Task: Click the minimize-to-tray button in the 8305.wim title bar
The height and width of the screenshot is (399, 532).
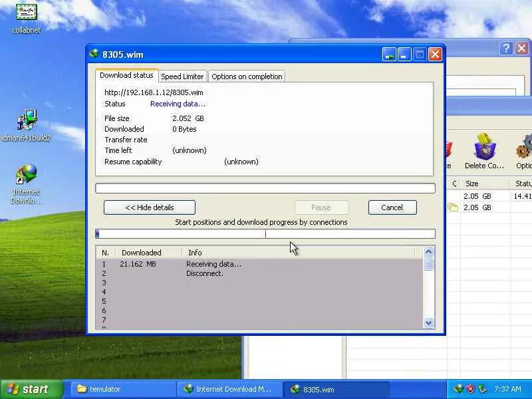Action: point(389,55)
